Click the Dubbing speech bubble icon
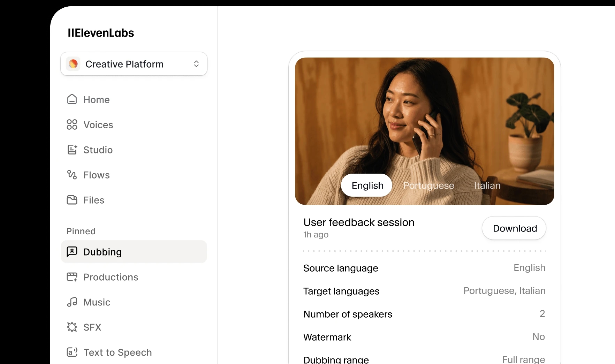This screenshot has width=615, height=364. coord(72,251)
